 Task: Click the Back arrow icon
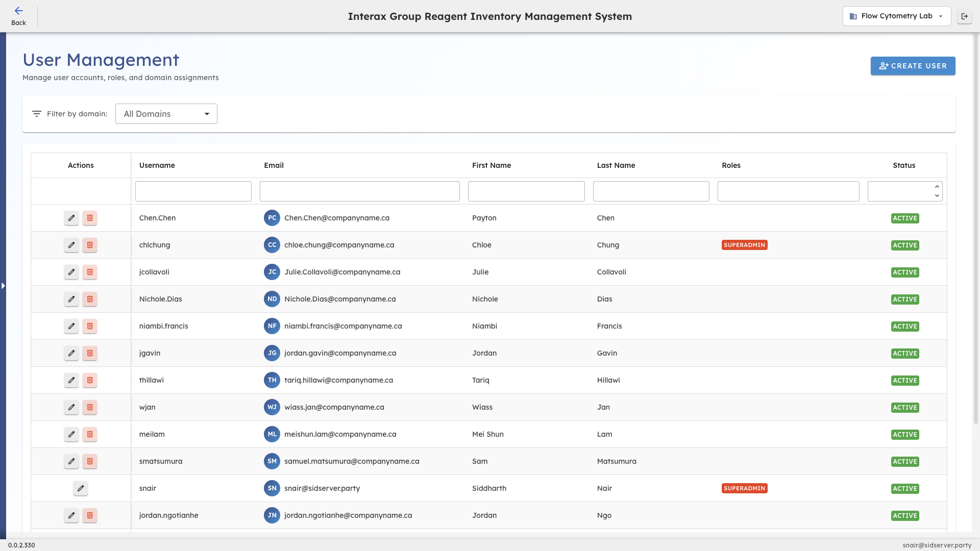[19, 10]
